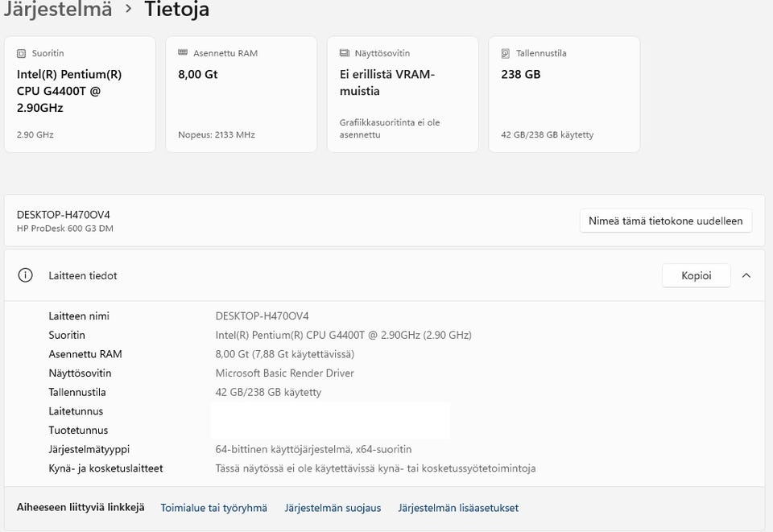
Task: Click the 8,00 Gt RAM card value
Action: tap(198, 74)
